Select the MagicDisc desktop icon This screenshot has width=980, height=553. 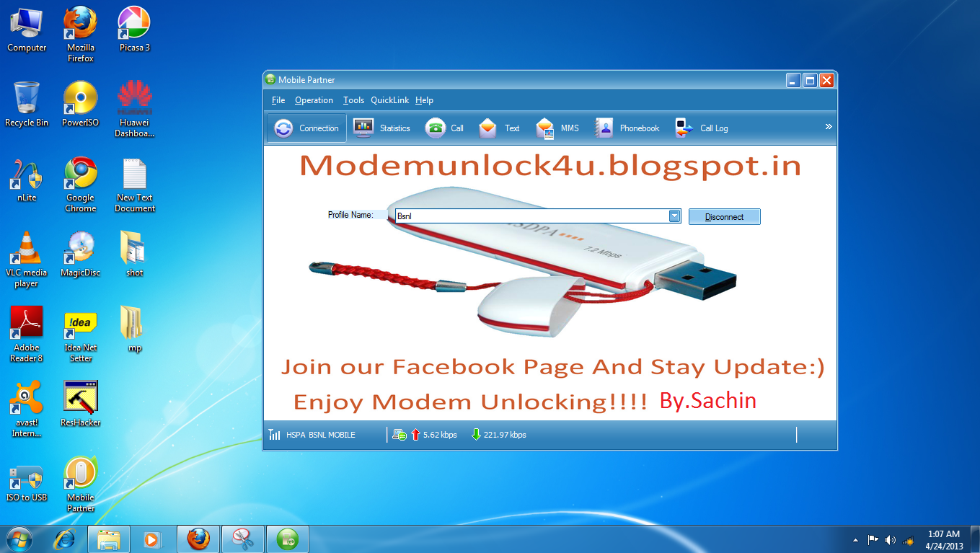(x=81, y=254)
